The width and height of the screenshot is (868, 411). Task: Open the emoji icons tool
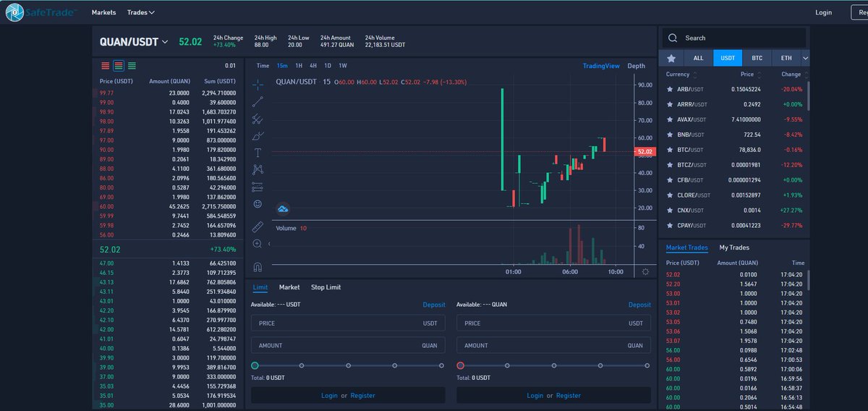click(x=258, y=204)
